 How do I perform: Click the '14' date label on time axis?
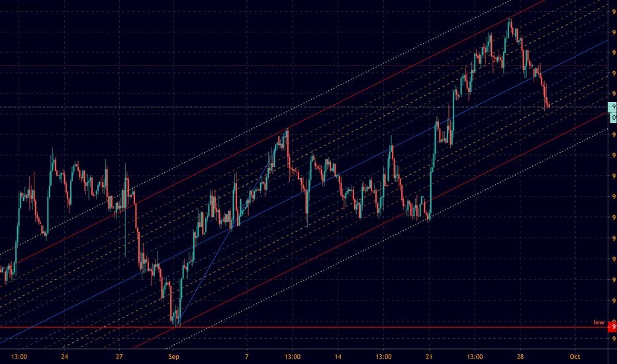pyautogui.click(x=338, y=357)
